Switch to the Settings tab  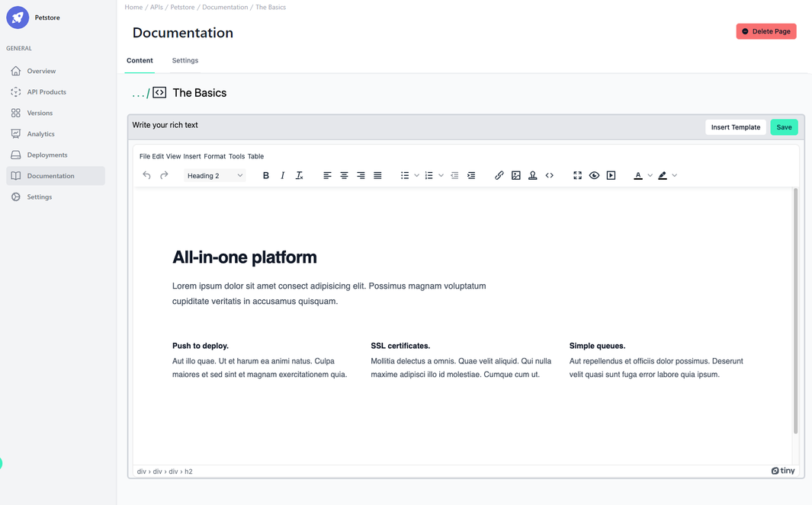(x=185, y=60)
